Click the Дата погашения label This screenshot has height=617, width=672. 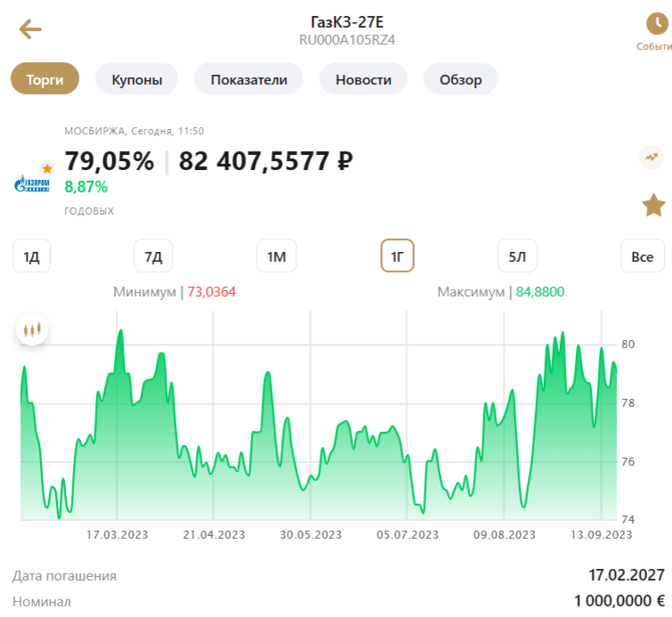pos(64,575)
